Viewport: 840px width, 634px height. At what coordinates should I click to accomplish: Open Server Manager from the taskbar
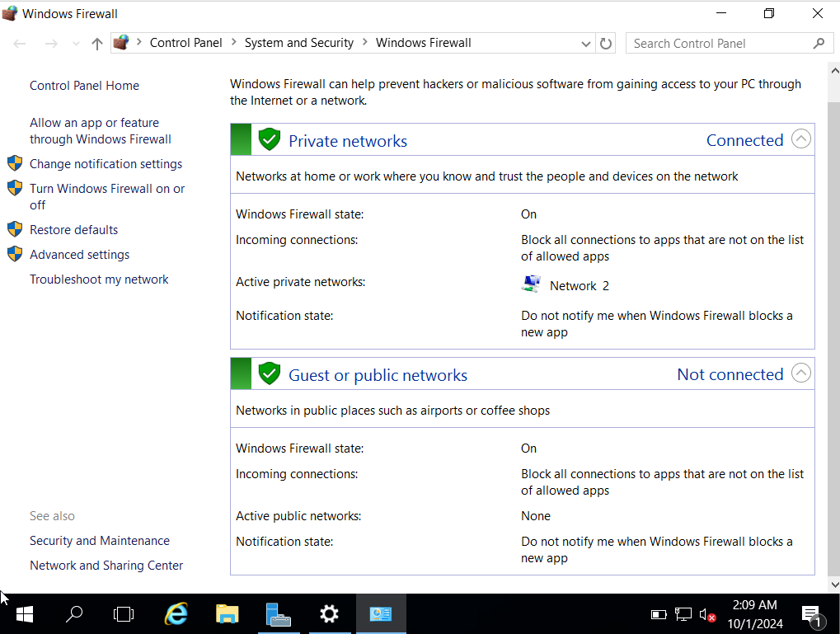click(279, 614)
